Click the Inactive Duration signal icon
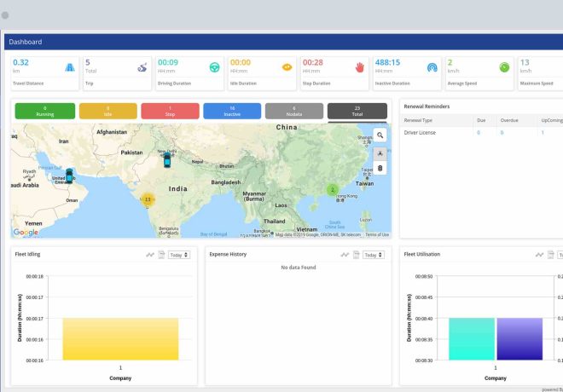Screen dimensions: 563x392 tap(432, 67)
